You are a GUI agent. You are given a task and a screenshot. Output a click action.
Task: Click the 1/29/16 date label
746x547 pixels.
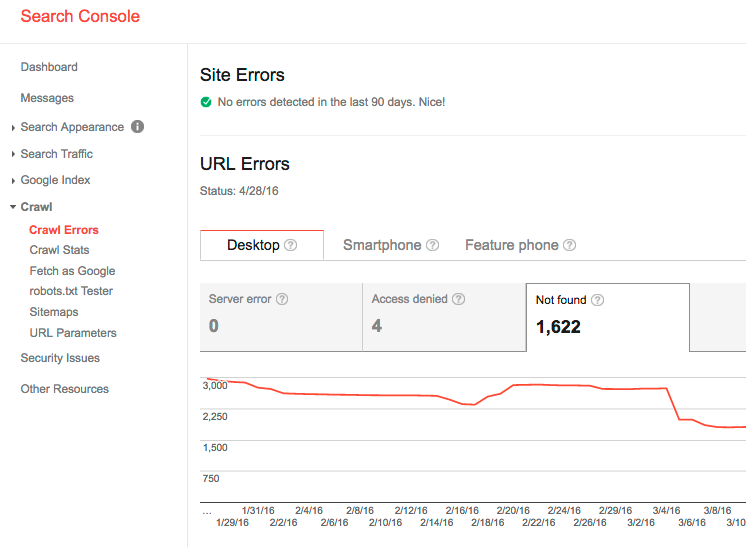click(x=232, y=523)
